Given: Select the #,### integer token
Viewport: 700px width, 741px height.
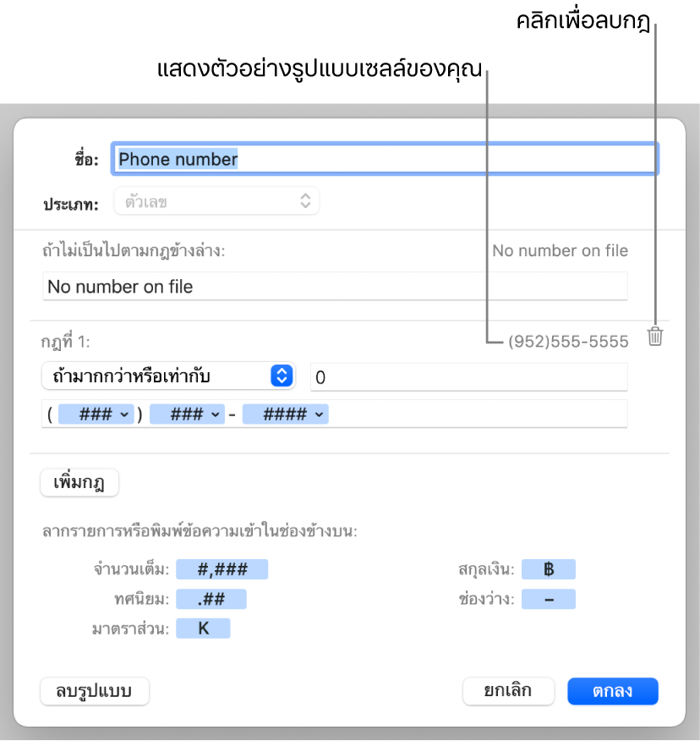Looking at the screenshot, I should click(x=222, y=569).
